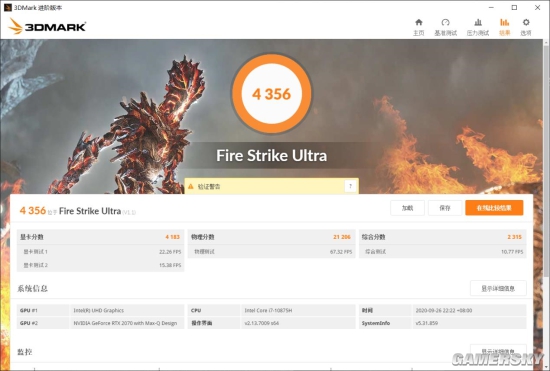This screenshot has height=371, width=550.
Task: Click the Load result button
Action: pyautogui.click(x=407, y=208)
